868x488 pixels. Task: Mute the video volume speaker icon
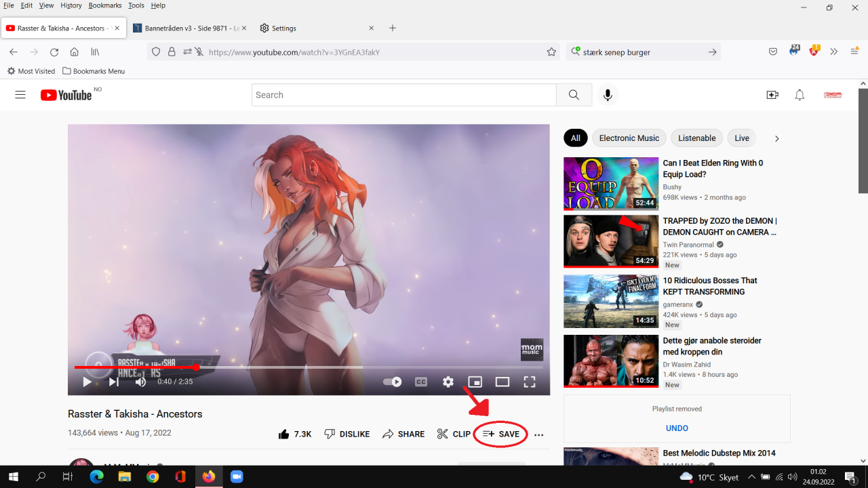[140, 382]
